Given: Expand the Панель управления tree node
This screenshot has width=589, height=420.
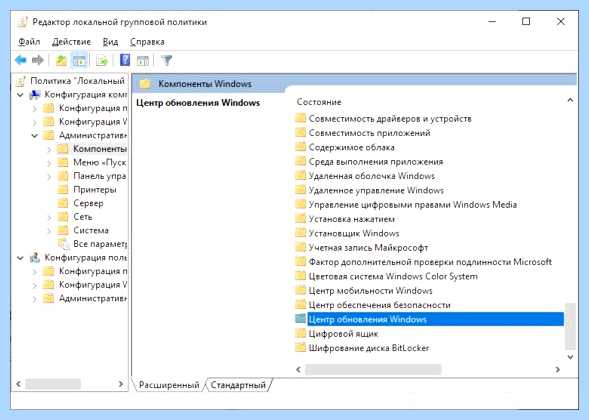Looking at the screenshot, I should 49,176.
